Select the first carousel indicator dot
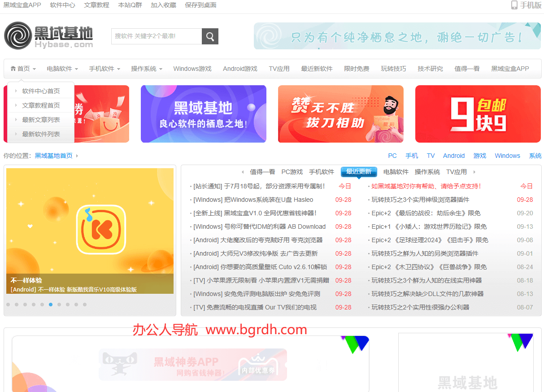The height and width of the screenshot is (392, 544). 8,305
